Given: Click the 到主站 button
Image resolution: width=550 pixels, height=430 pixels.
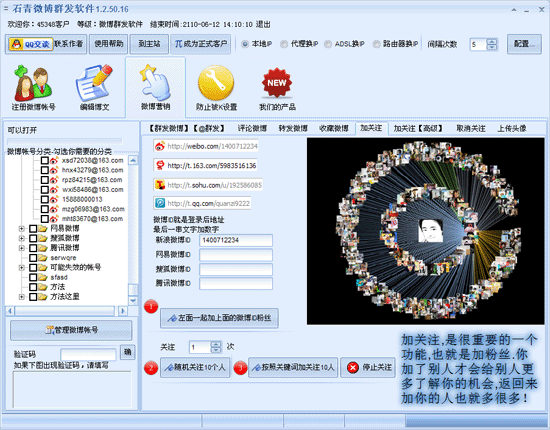Looking at the screenshot, I should [149, 44].
